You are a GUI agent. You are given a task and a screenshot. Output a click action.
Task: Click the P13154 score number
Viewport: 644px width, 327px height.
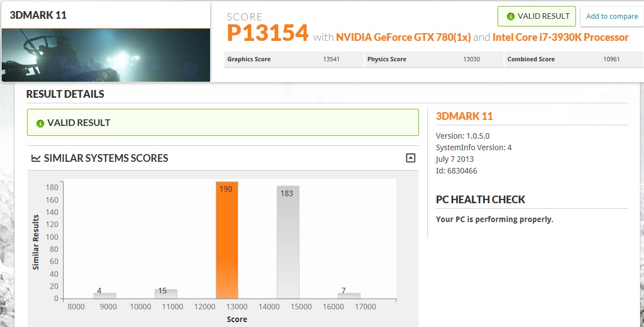coord(268,33)
